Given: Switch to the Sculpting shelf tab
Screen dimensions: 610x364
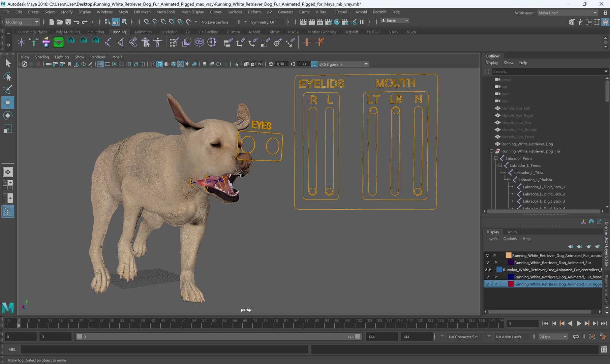Looking at the screenshot, I should point(96,32).
